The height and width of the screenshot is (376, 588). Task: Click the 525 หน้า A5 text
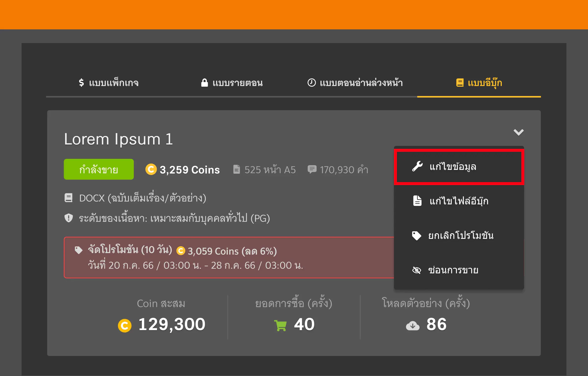coord(270,170)
